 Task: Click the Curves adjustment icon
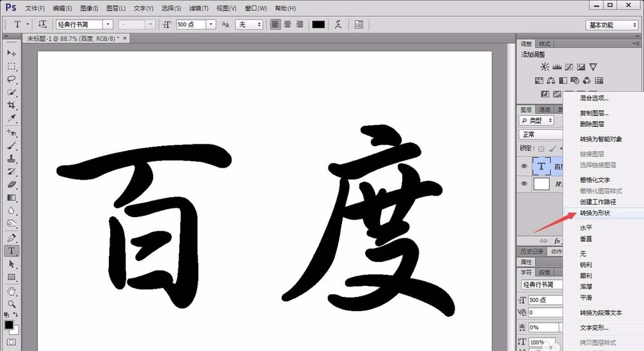(x=569, y=66)
